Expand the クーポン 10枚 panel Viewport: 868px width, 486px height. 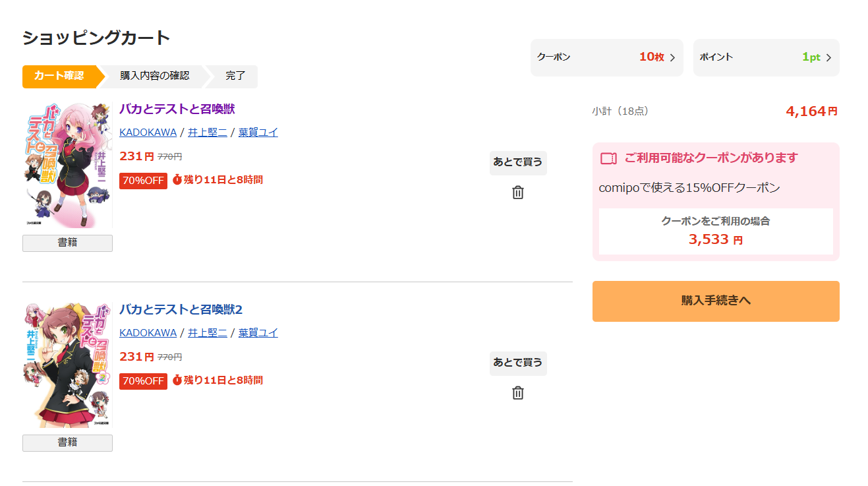pyautogui.click(x=606, y=57)
